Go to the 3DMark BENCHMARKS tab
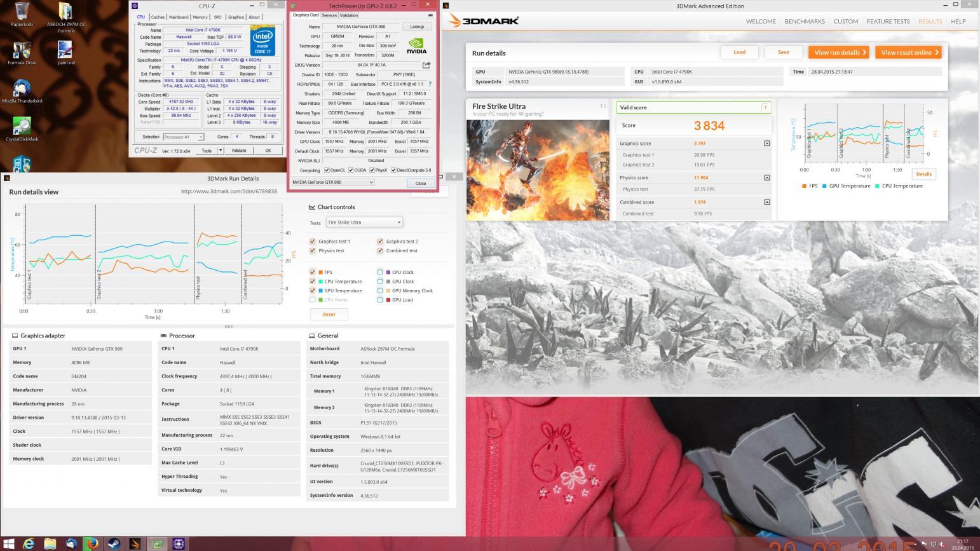 pos(805,22)
